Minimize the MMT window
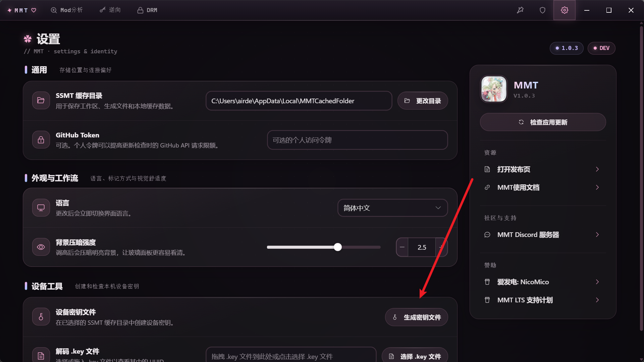The height and width of the screenshot is (362, 644). [x=587, y=10]
